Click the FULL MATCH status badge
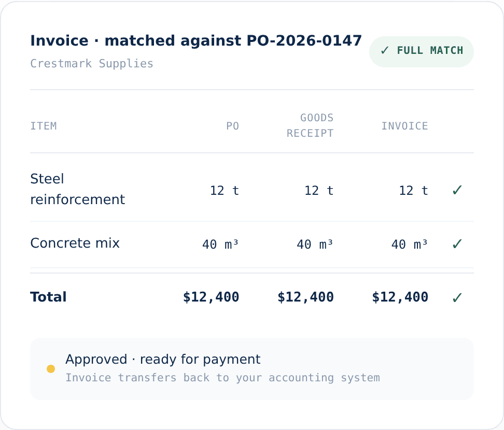The height and width of the screenshot is (430, 504). [x=422, y=51]
